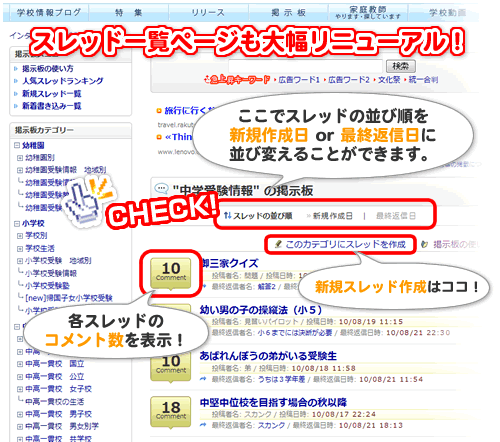Click last reply date 10/08/21 18:13
This screenshot has height=442, width=500.
tap(371, 425)
